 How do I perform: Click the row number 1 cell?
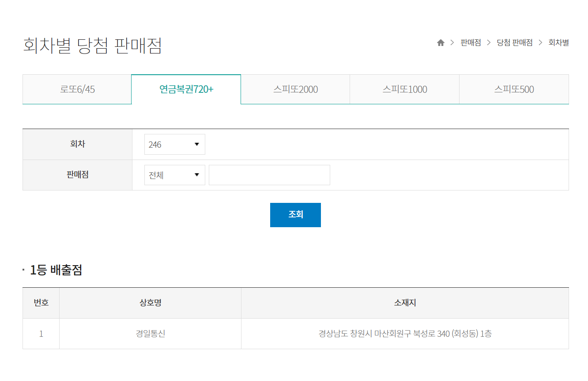(x=41, y=334)
